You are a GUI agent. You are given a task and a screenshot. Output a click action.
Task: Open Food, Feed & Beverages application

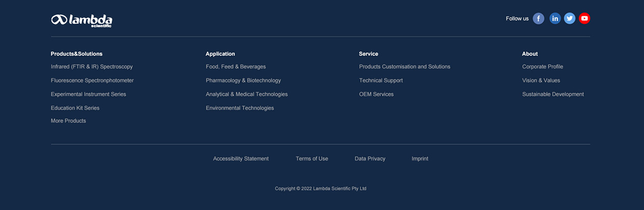236,67
